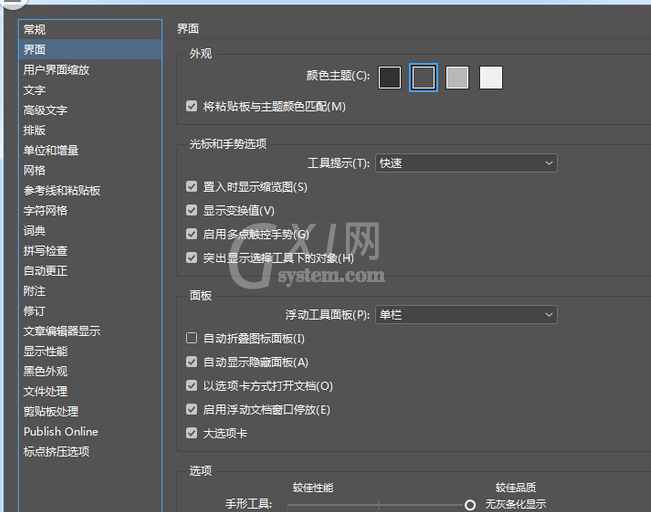Enable 自动折叠图标面板 checkbox
Viewport: 651px width, 512px height.
click(191, 338)
